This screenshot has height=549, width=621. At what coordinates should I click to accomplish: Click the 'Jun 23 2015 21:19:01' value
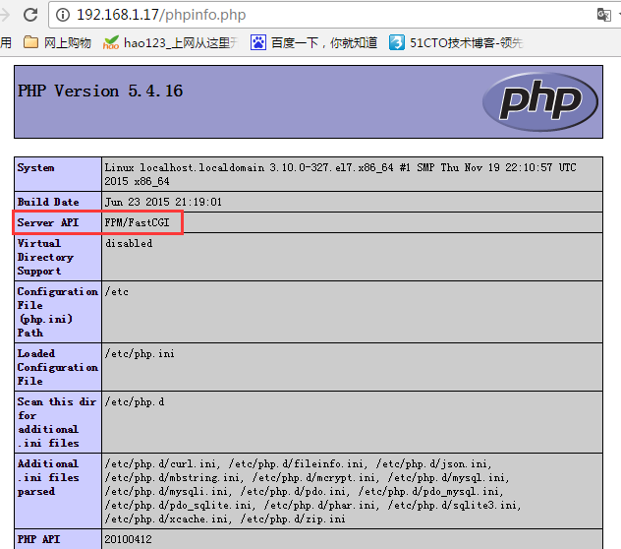pos(163,202)
